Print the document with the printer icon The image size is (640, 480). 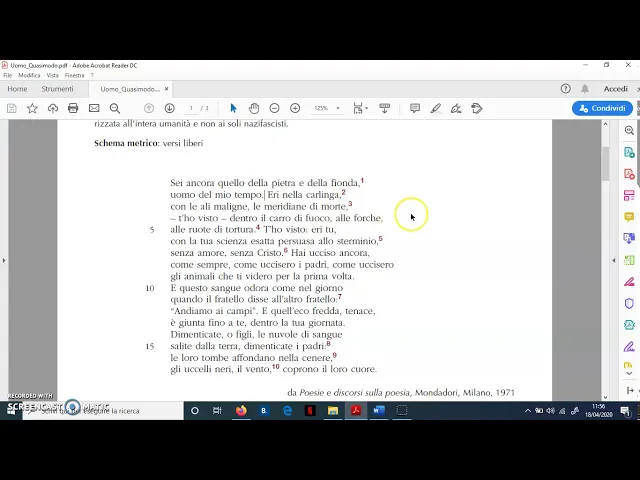click(x=73, y=108)
